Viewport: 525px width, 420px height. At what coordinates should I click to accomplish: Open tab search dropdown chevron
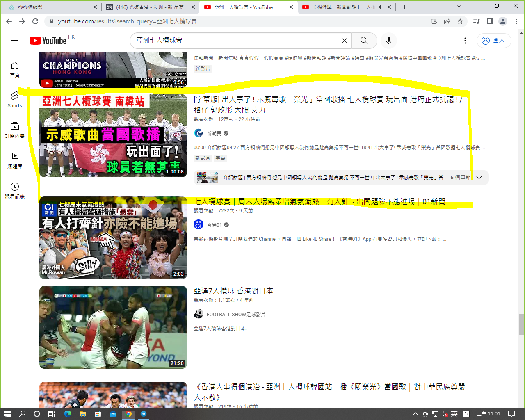click(459, 6)
